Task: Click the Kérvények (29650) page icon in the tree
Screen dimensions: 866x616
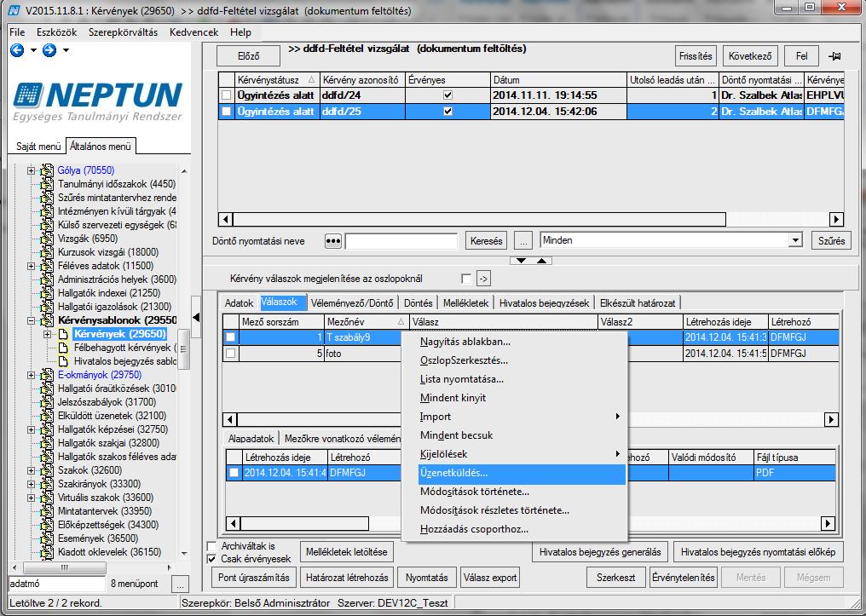Action: click(x=64, y=334)
